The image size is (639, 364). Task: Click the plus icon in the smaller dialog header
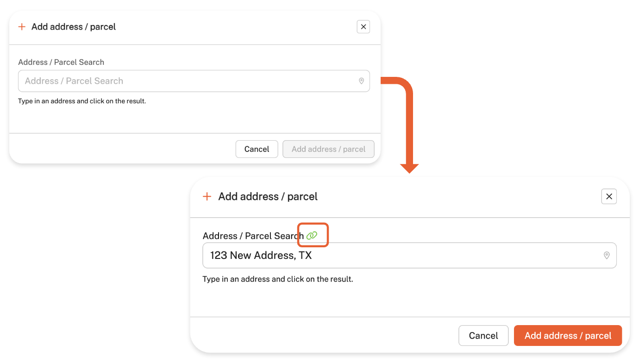point(22,27)
